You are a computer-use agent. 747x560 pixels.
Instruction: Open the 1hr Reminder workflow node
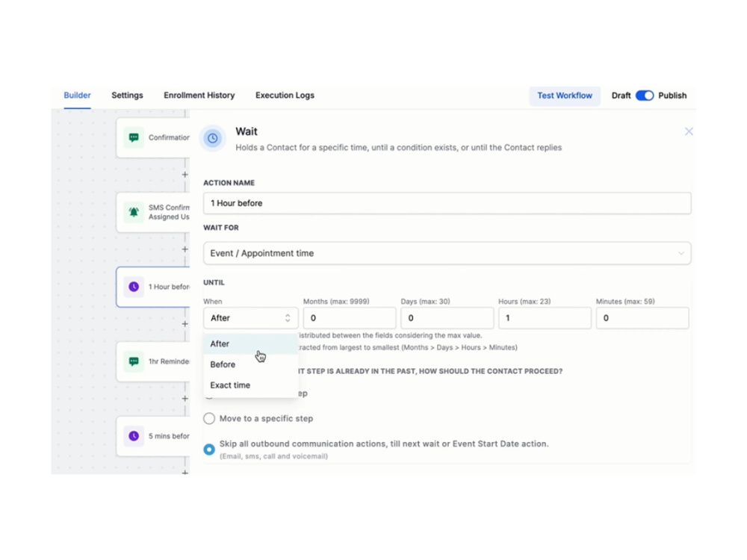(153, 361)
